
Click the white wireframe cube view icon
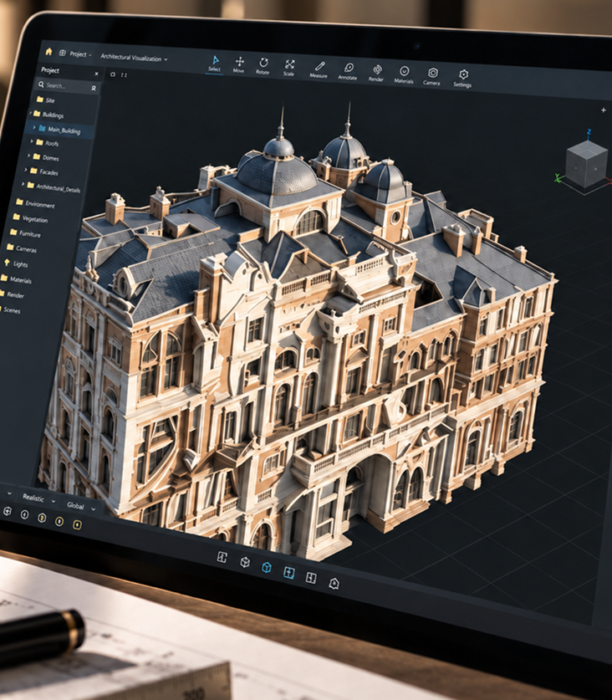pyautogui.click(x=245, y=562)
